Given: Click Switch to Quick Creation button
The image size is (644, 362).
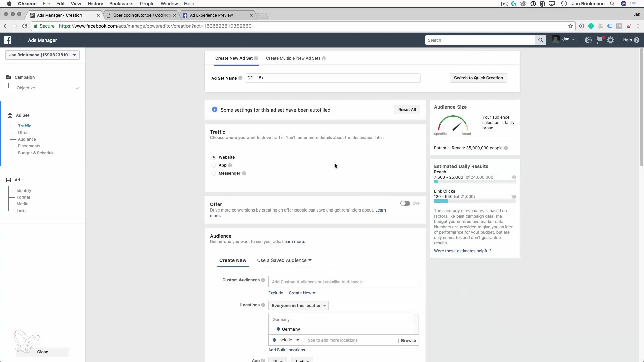Looking at the screenshot, I should [478, 78].
